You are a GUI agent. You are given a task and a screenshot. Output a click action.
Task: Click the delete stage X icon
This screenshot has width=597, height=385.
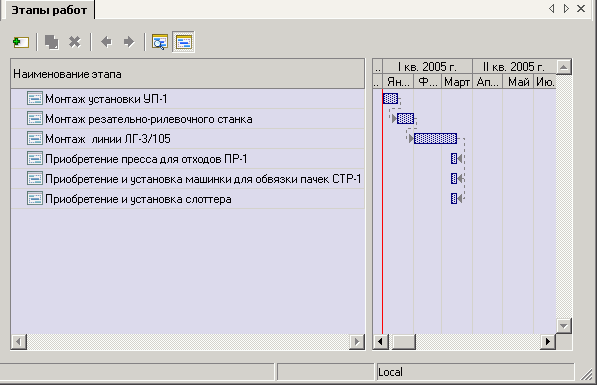tap(75, 42)
